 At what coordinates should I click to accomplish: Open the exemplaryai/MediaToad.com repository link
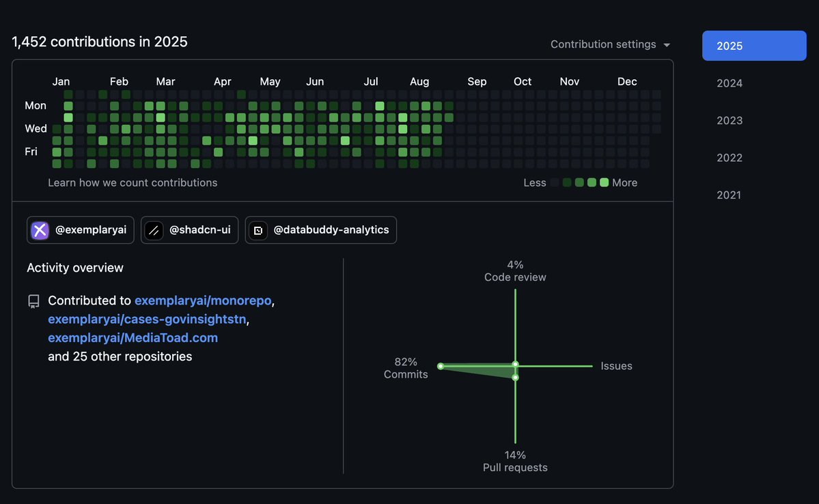[x=133, y=338]
